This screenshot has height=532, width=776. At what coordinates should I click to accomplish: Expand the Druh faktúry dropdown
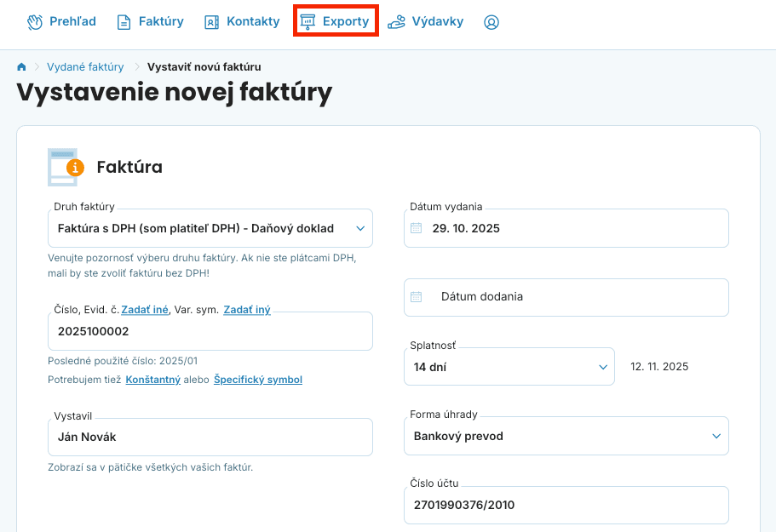click(210, 228)
